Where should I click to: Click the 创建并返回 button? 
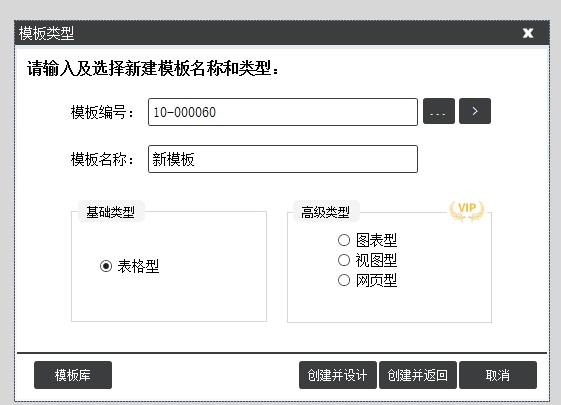point(418,375)
